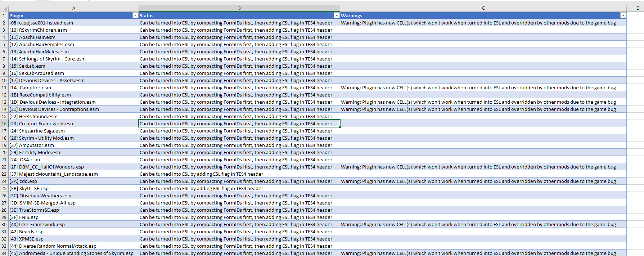Open the Status column filter dropdown
The image size is (644, 256).
[x=337, y=15]
